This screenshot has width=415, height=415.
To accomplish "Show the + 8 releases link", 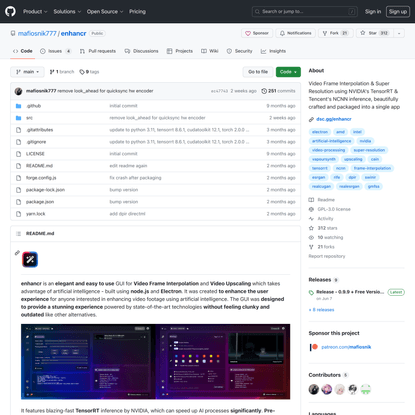I will click(321, 310).
